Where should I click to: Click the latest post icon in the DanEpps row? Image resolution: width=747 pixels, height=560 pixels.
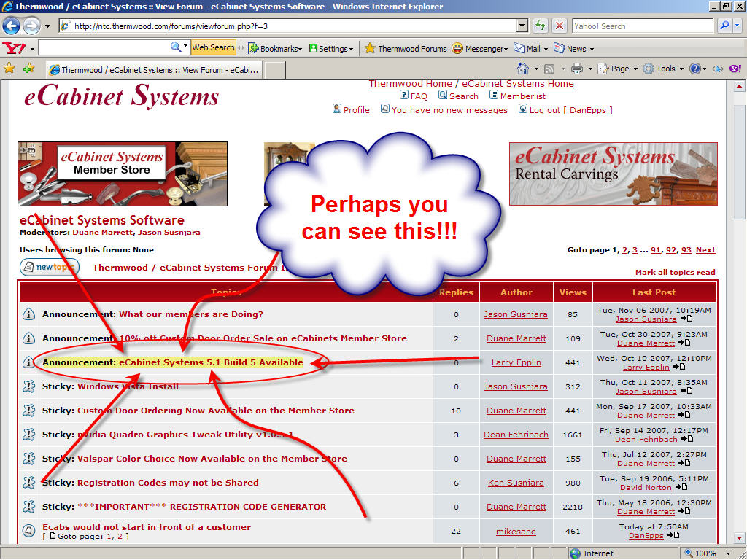(x=673, y=535)
